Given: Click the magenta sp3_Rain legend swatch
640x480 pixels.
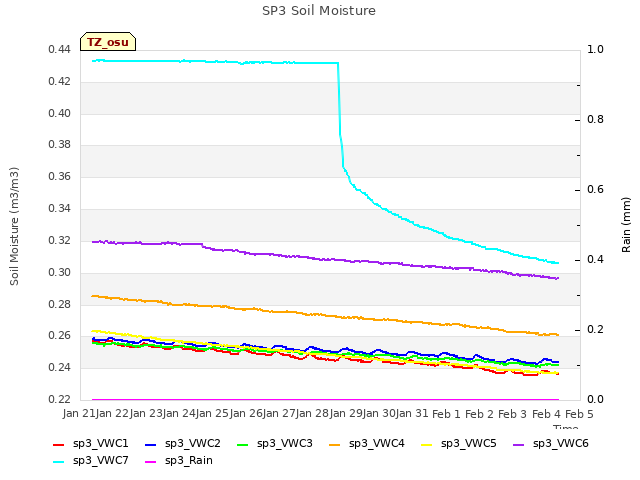Looking at the screenshot, I should [x=151, y=462].
